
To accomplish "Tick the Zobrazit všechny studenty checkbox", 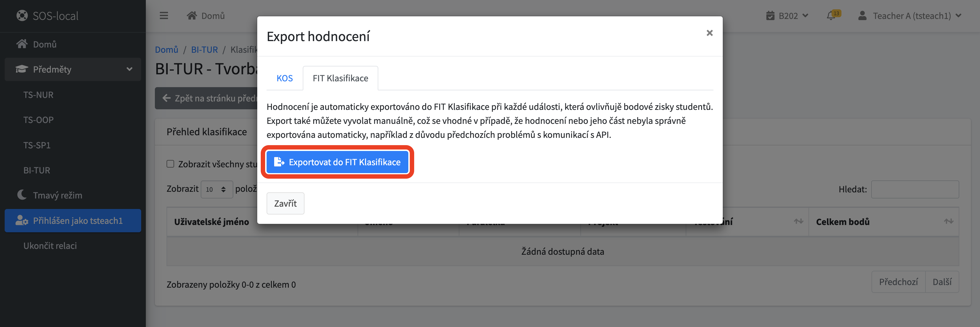I will (x=170, y=164).
